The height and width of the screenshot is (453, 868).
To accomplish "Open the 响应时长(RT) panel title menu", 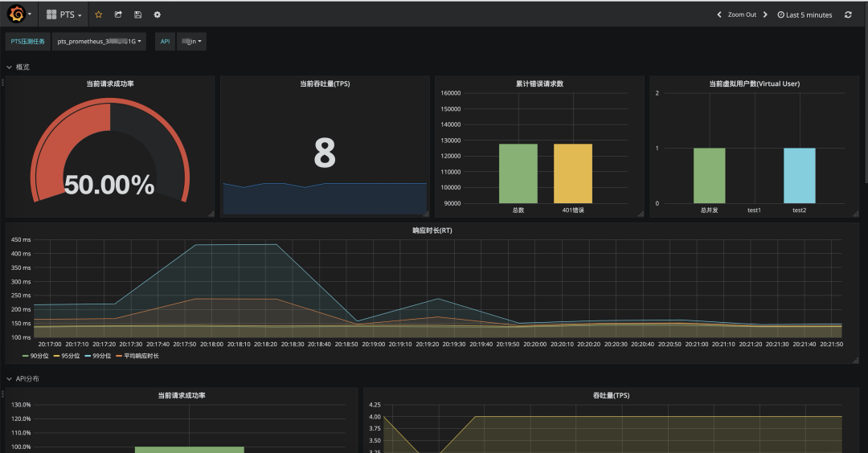I will pos(432,231).
